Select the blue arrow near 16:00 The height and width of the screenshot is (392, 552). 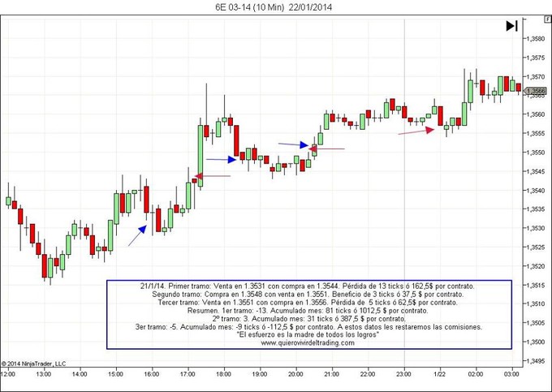click(x=137, y=235)
